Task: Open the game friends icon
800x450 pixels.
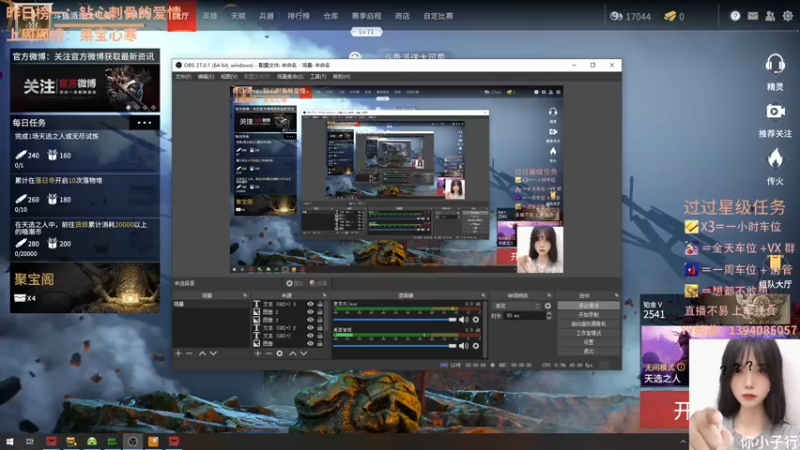Action: [770, 16]
